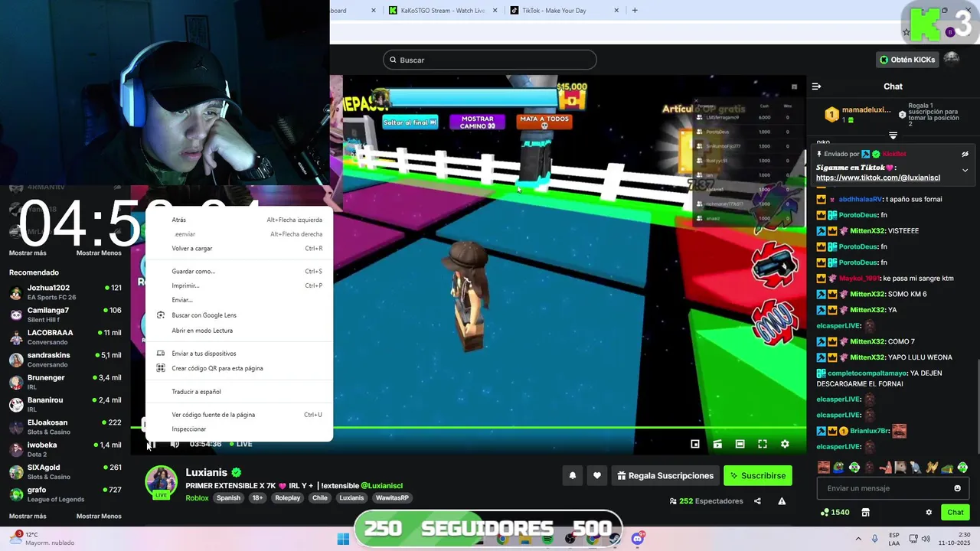Screen dimensions: 980x551
Task: Click the Buscar search field
Action: (x=490, y=60)
